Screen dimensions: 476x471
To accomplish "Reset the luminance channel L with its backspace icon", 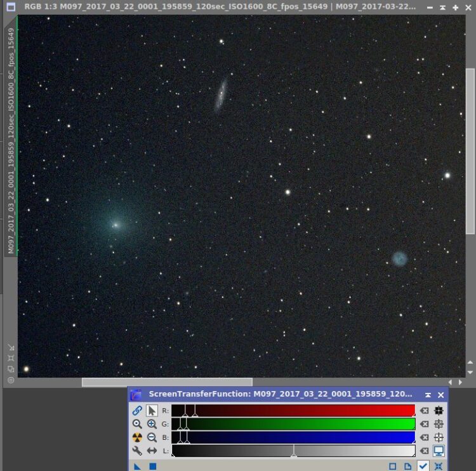I will [424, 451].
